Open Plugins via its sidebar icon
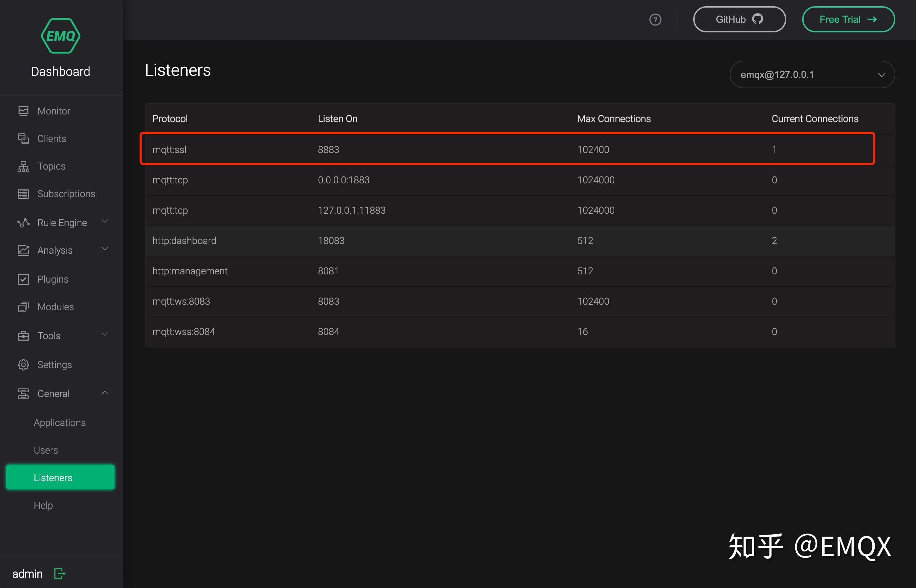This screenshot has width=916, height=588. click(23, 279)
